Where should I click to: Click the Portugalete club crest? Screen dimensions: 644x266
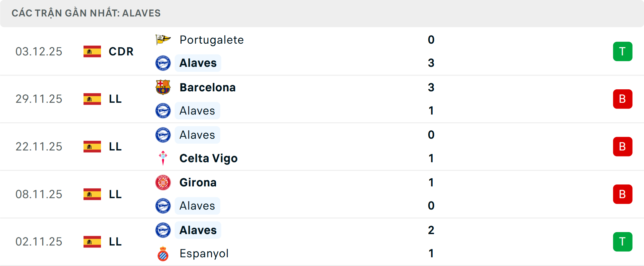coord(163,40)
